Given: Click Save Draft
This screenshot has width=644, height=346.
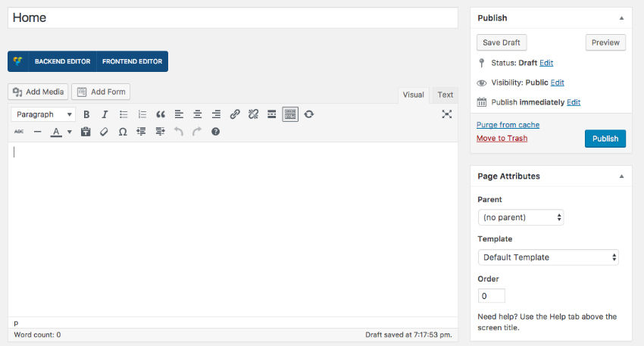Looking at the screenshot, I should click(x=502, y=42).
